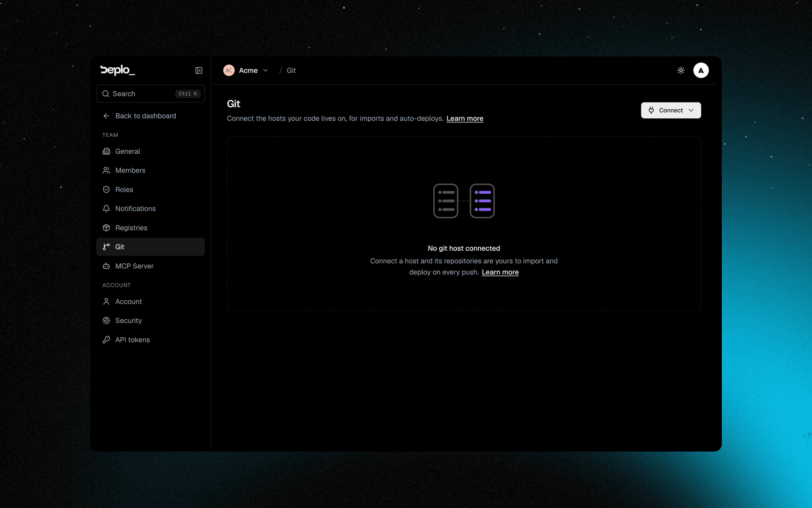Click the Git breadcrumb text
This screenshot has height=508, width=812.
pyautogui.click(x=291, y=71)
